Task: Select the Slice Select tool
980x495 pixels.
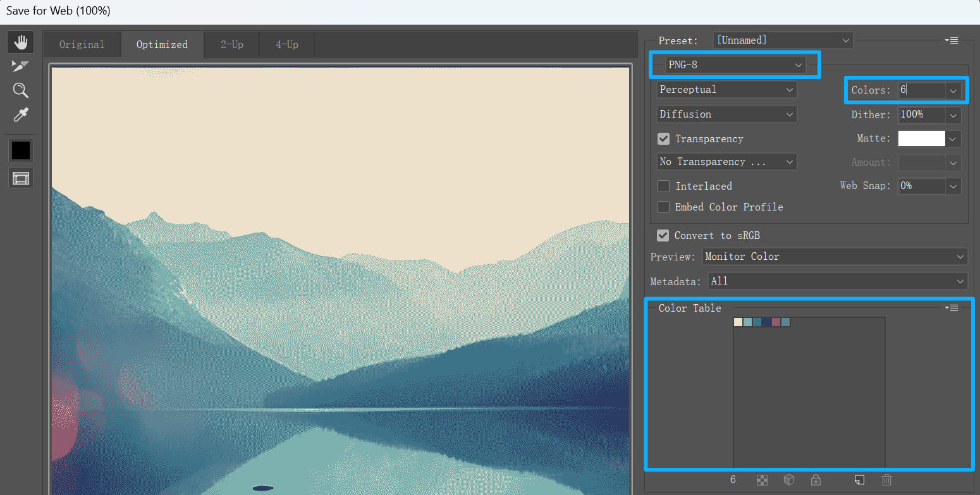Action: [x=20, y=66]
